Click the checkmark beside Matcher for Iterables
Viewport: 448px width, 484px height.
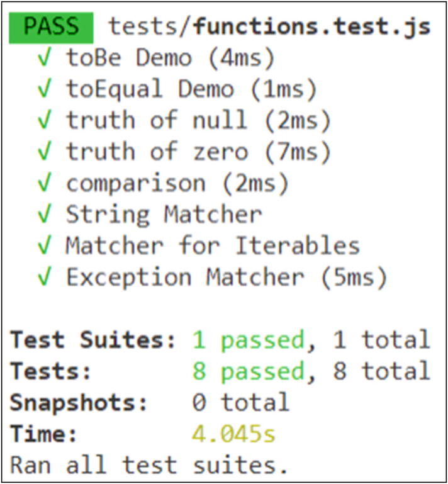click(43, 245)
